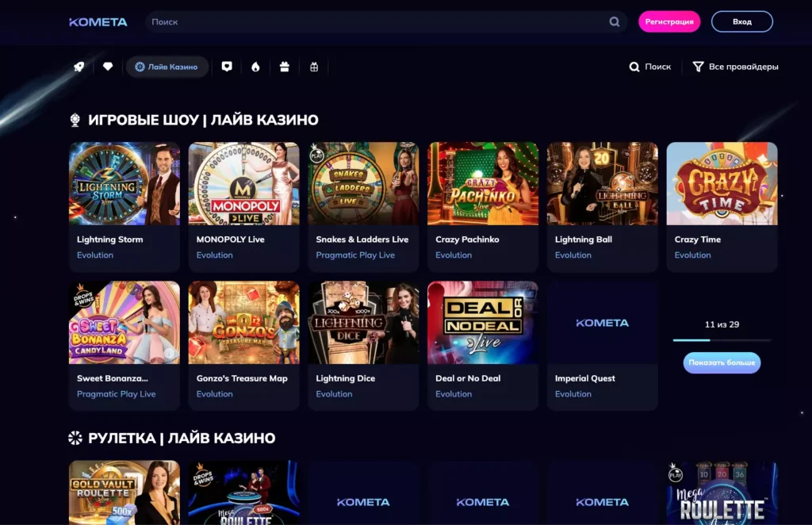Click Pragmatic Play Live under Snakes & Ladders

355,255
